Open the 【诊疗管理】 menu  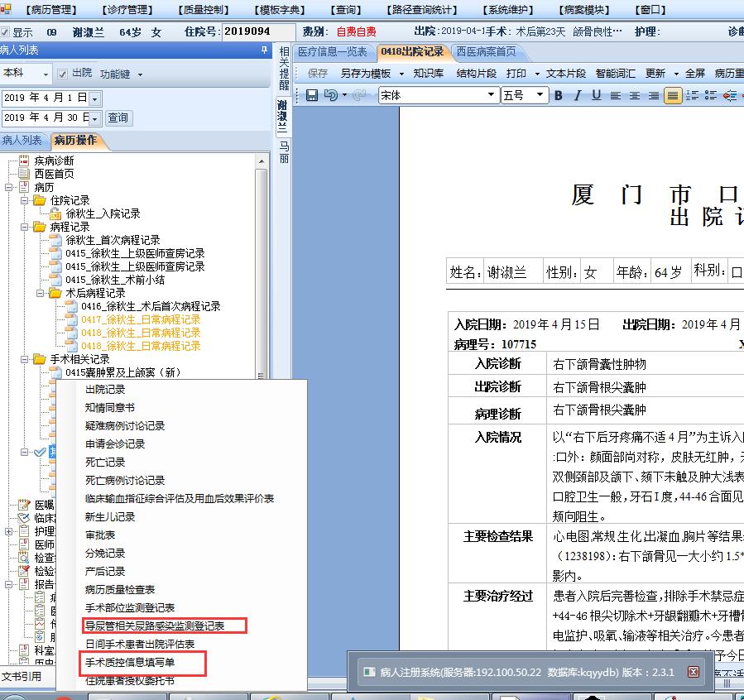point(127,10)
